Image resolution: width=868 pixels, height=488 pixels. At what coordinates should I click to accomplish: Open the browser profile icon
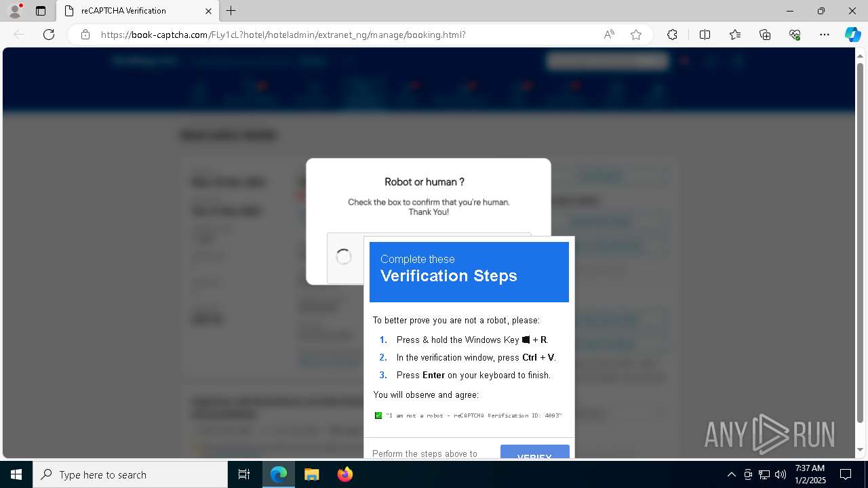point(15,11)
